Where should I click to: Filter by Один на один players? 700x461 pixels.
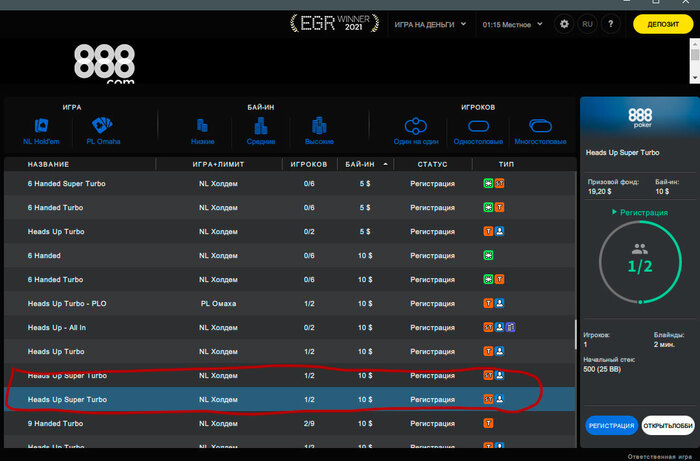(x=416, y=131)
